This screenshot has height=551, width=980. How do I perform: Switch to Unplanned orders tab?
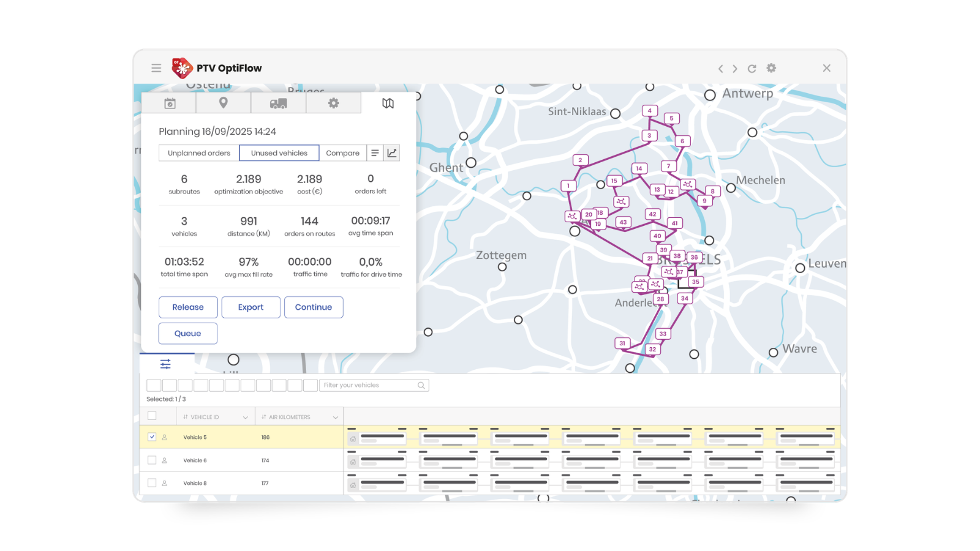tap(199, 153)
